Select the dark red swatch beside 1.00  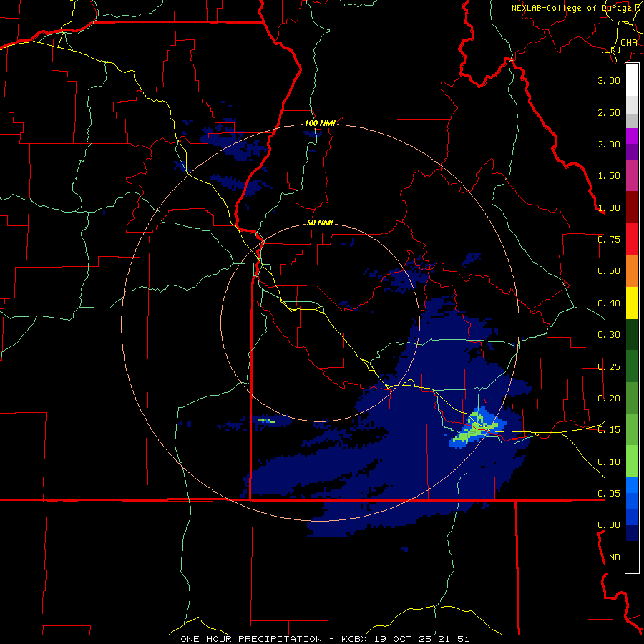632,208
